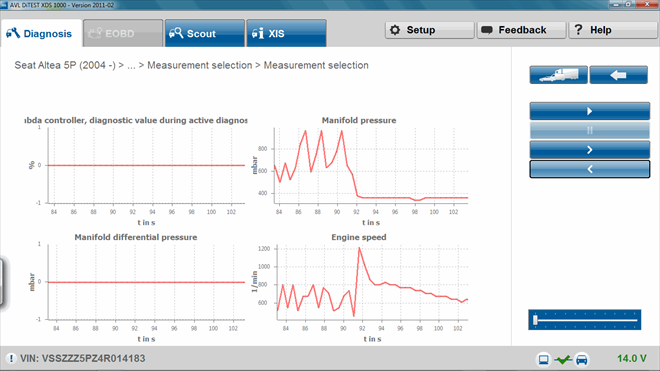Image resolution: width=660 pixels, height=371 pixels.
Task: Start recording with the play button
Action: pos(589,111)
